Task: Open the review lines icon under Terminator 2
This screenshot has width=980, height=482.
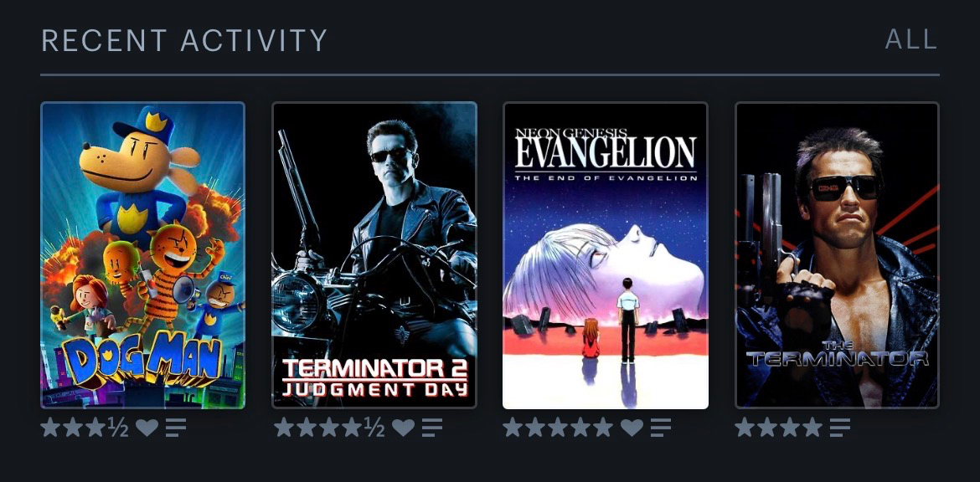Action: 432,428
